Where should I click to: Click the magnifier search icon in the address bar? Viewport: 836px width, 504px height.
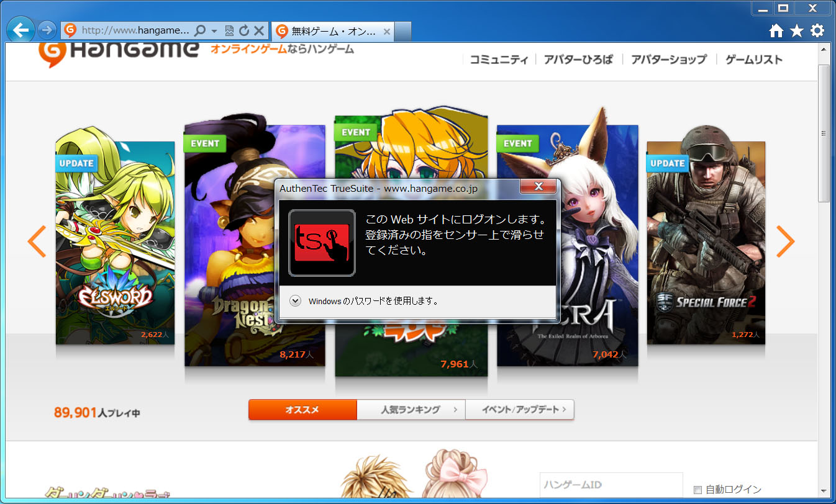200,30
